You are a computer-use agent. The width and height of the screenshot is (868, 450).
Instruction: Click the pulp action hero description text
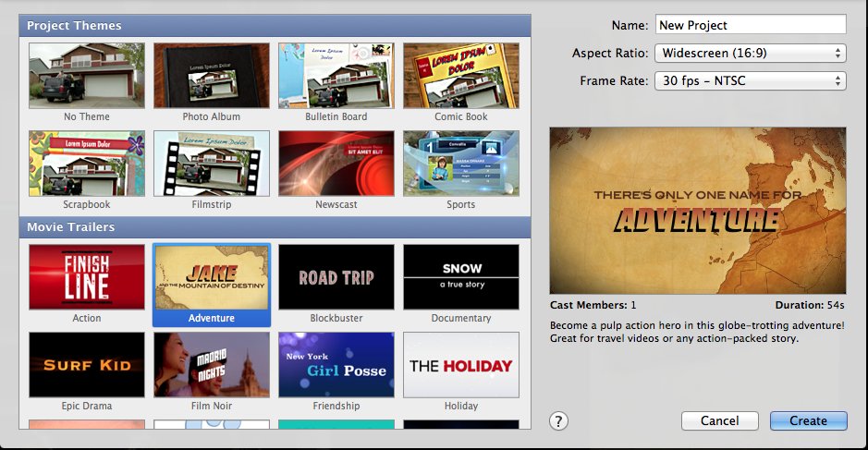click(x=697, y=332)
